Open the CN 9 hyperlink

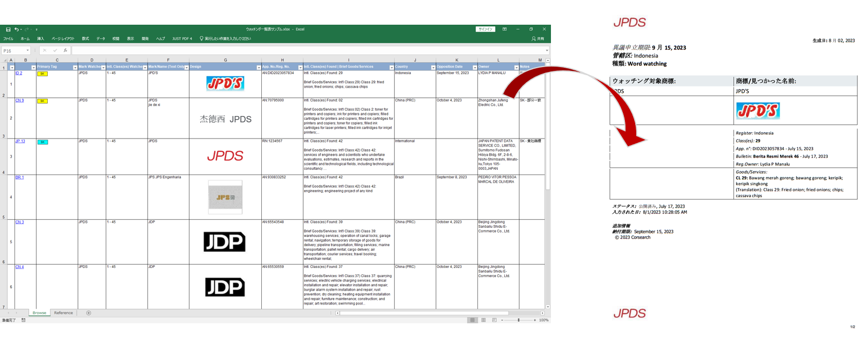20,100
